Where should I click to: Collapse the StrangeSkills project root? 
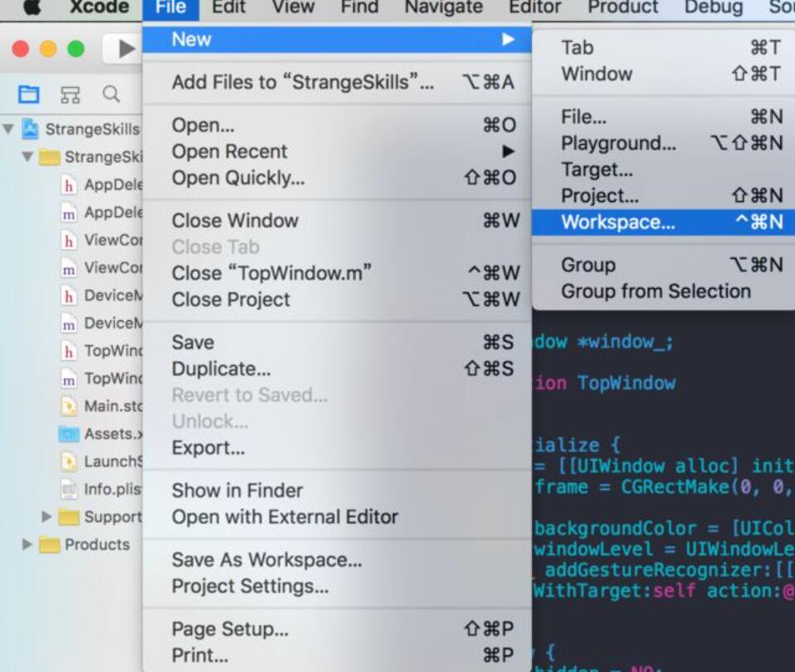(x=8, y=129)
